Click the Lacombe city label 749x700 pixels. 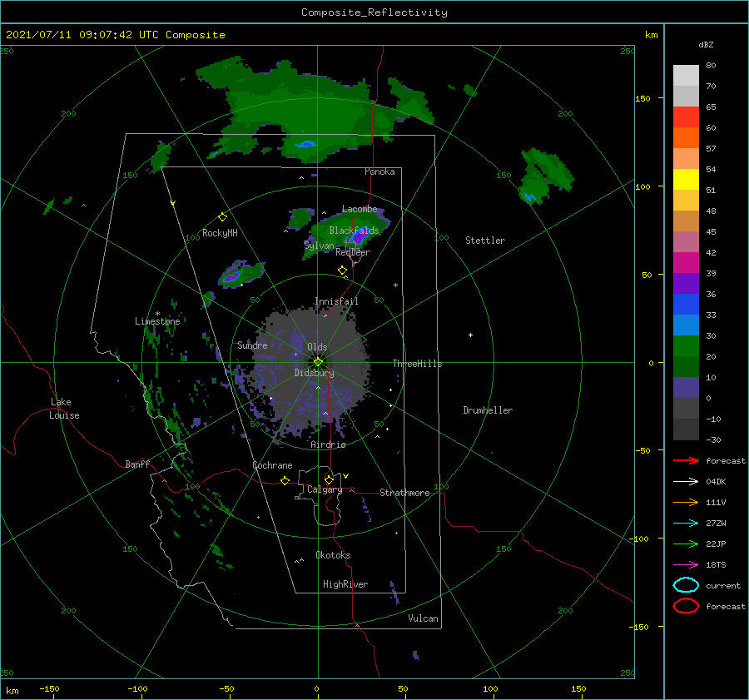[360, 209]
